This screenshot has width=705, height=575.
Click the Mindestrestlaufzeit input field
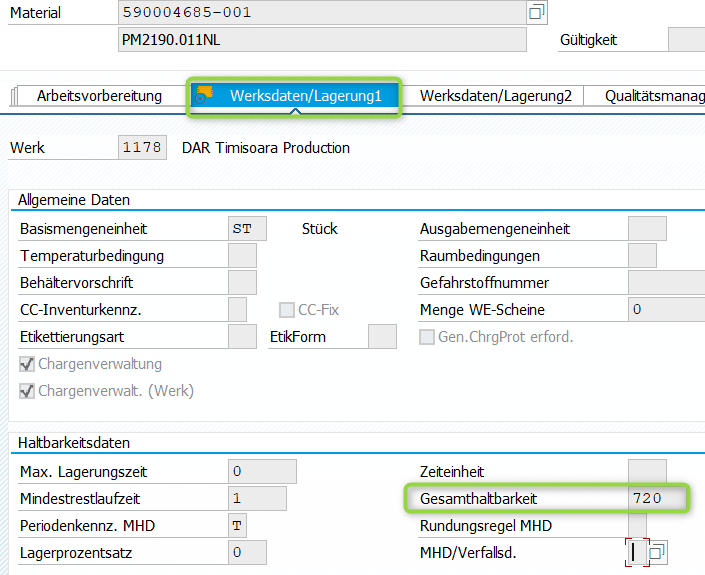257,498
